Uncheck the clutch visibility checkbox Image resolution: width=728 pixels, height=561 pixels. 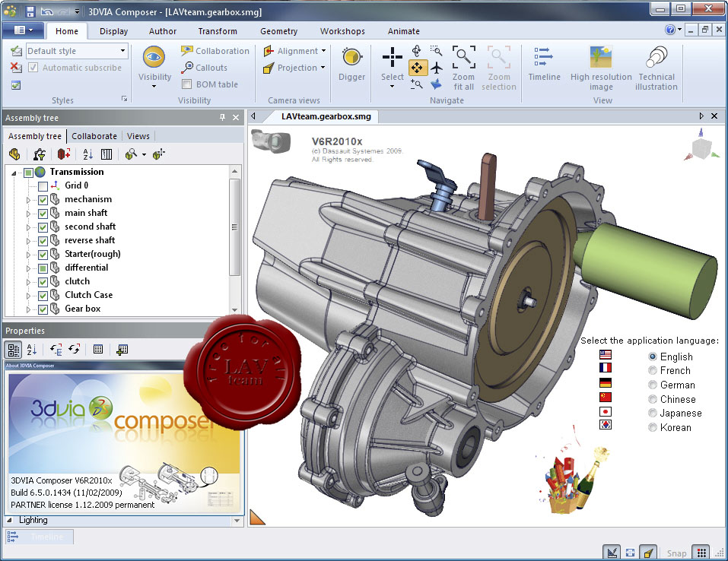[x=43, y=282]
